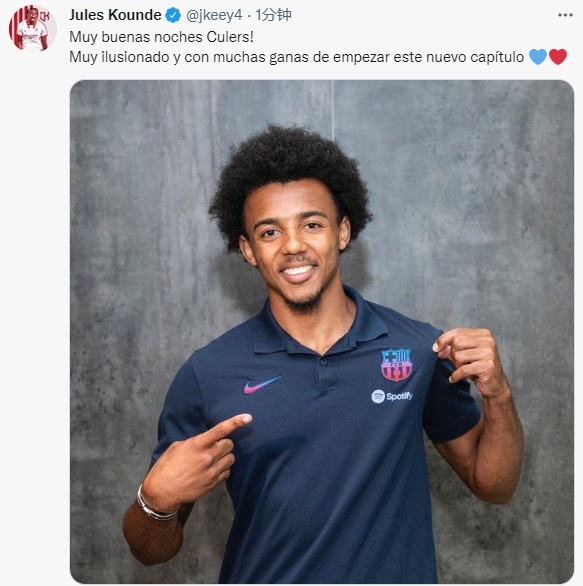583x586 pixels.
Task: Click the blue verified badge
Action: [x=173, y=15]
